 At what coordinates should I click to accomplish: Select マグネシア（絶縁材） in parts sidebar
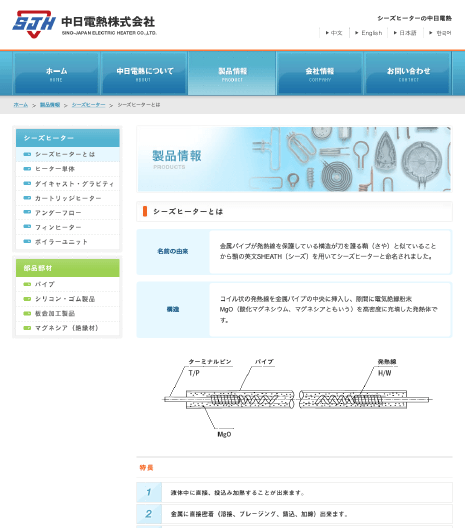click(68, 328)
